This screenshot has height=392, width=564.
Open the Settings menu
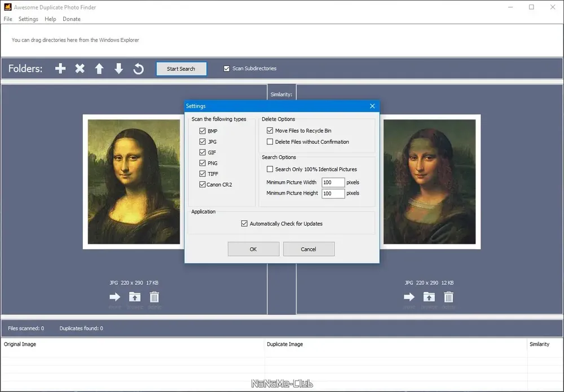coord(28,19)
